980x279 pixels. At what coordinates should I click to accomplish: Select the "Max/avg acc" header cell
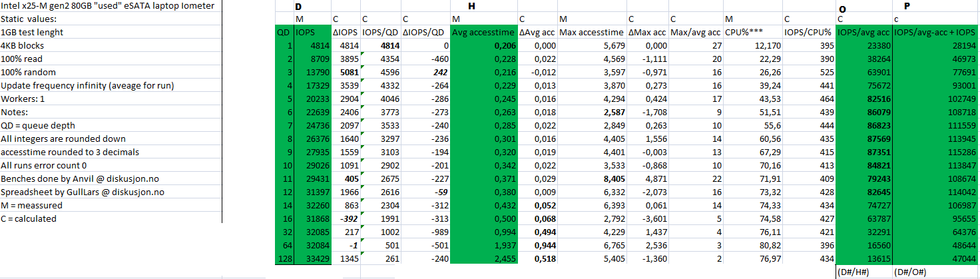[x=696, y=32]
